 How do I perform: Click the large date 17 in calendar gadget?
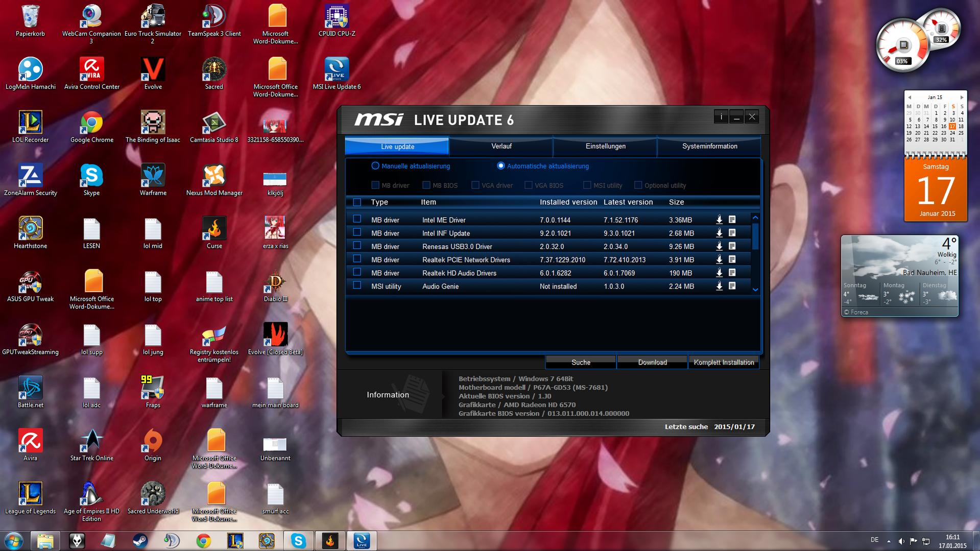tap(936, 190)
